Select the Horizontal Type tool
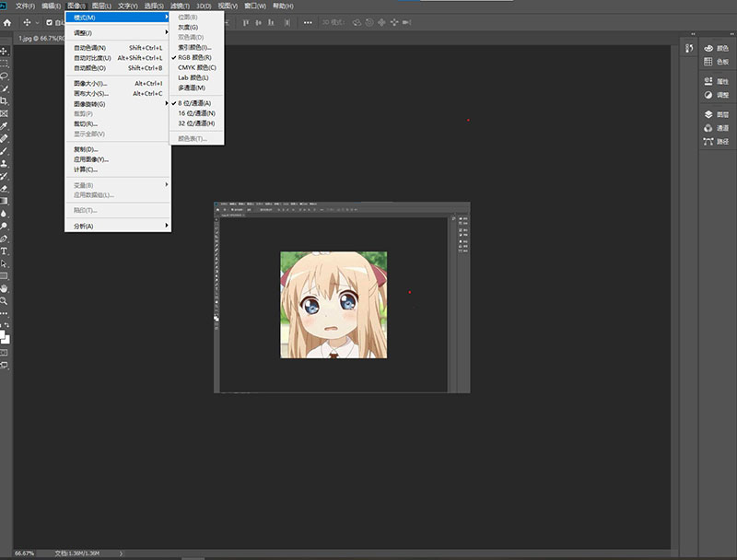This screenshot has height=560, width=737. click(5, 251)
